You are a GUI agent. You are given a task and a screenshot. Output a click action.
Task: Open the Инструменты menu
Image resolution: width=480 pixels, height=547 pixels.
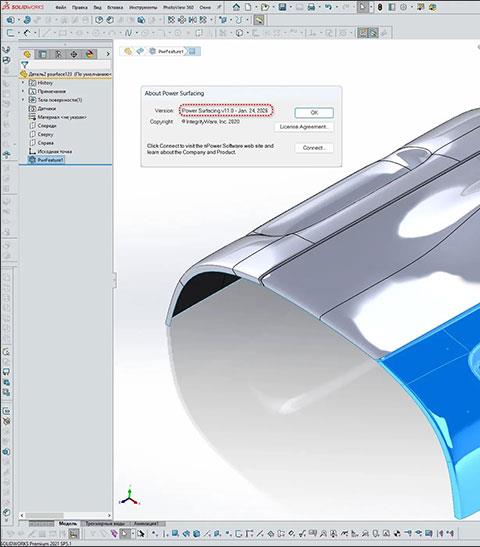pyautogui.click(x=143, y=7)
